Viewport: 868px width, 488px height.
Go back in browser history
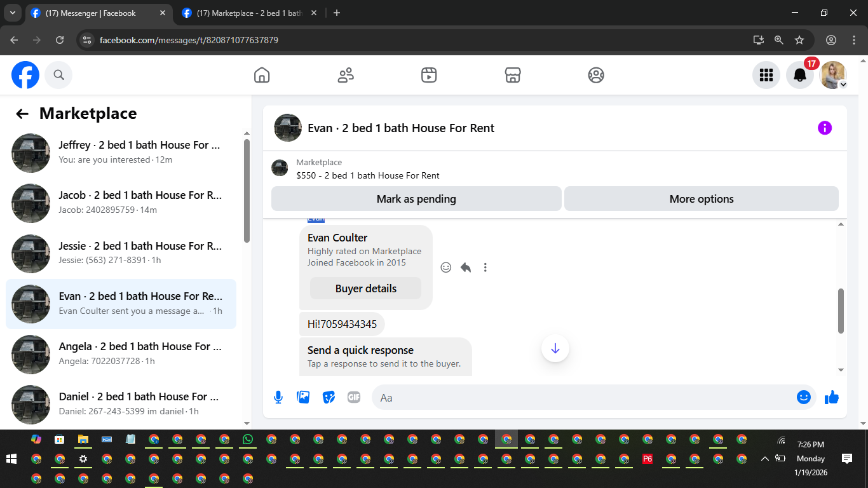tap(14, 40)
